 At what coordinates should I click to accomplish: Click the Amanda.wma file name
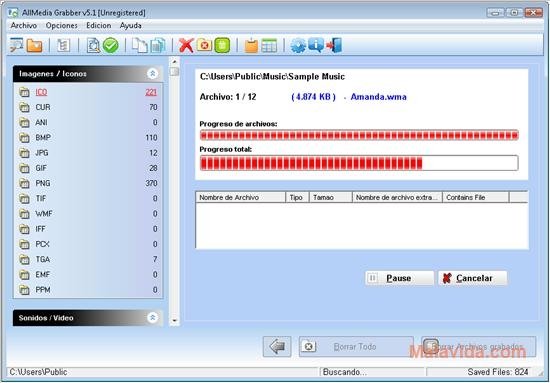click(379, 97)
